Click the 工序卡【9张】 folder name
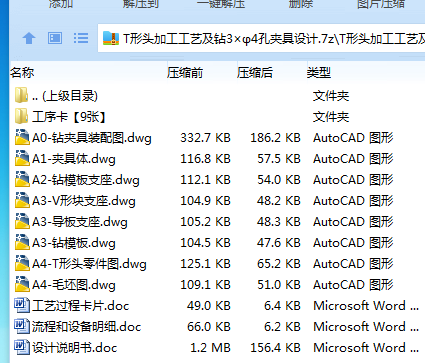This screenshot has height=363, width=425. pyautogui.click(x=69, y=117)
